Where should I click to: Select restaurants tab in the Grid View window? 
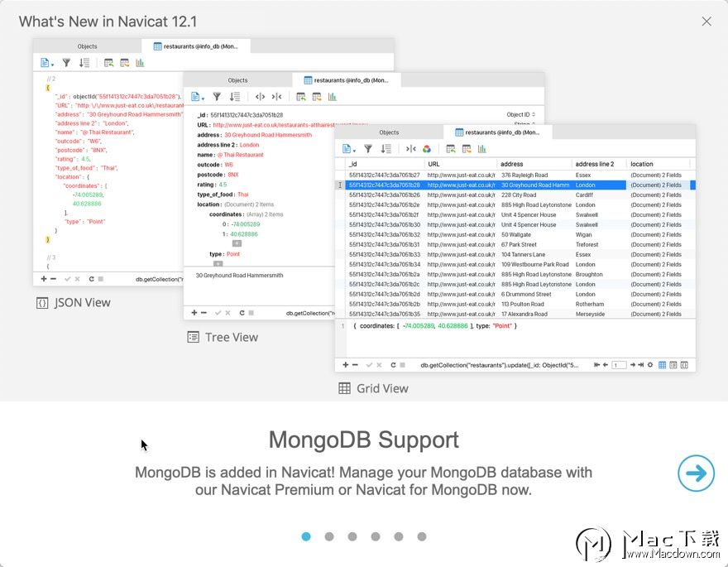[x=498, y=132]
